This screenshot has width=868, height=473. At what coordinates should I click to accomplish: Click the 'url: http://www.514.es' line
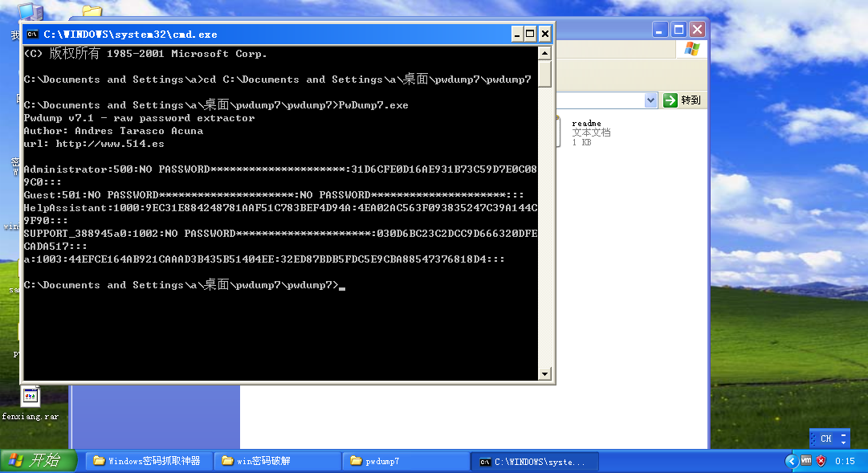pyautogui.click(x=94, y=144)
